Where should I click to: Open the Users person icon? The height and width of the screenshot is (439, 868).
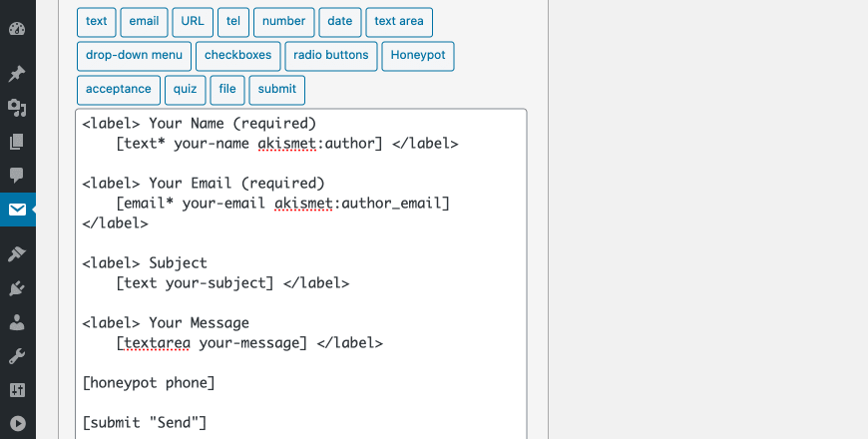pos(17,322)
